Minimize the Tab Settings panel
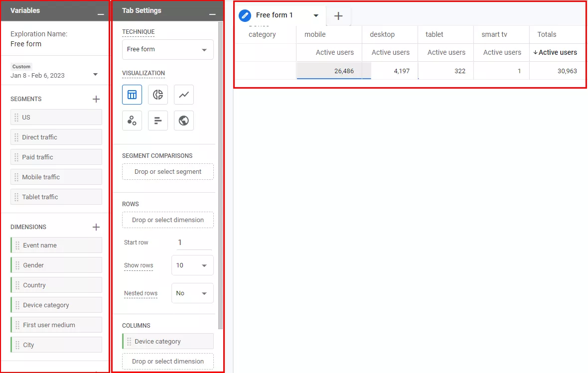Screen dimensions: 588x373 212,14
